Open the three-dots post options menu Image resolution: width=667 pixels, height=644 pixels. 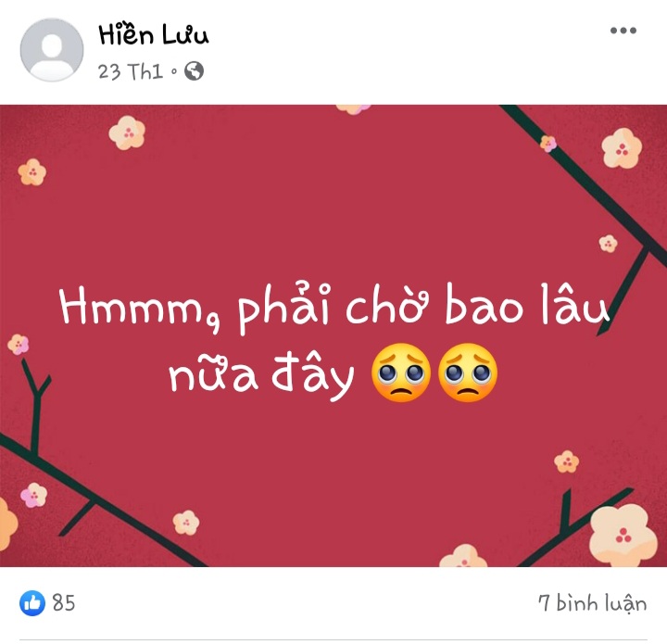pyautogui.click(x=623, y=31)
